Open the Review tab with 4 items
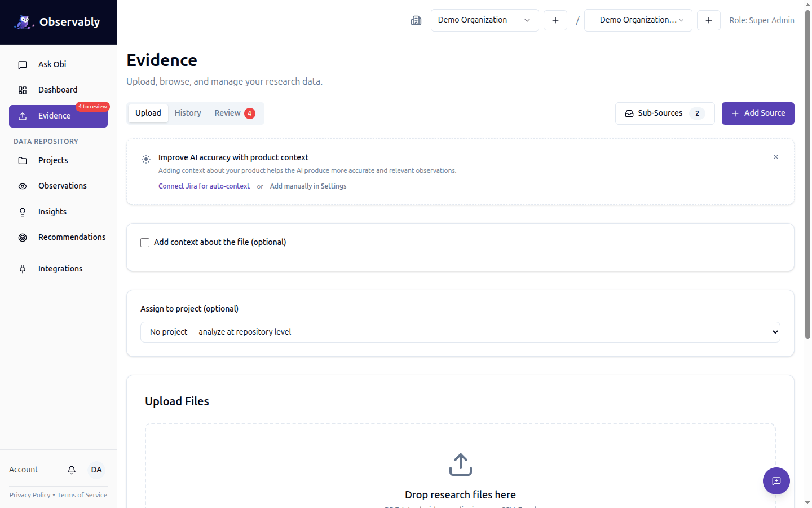This screenshot has width=812, height=508. (228, 112)
